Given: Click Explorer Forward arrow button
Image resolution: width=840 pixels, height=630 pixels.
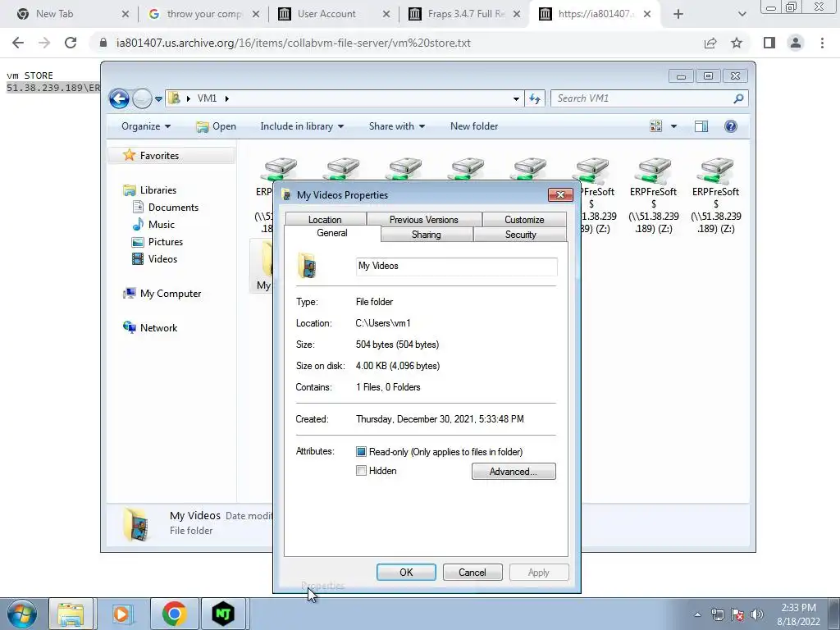Looking at the screenshot, I should click(142, 98).
